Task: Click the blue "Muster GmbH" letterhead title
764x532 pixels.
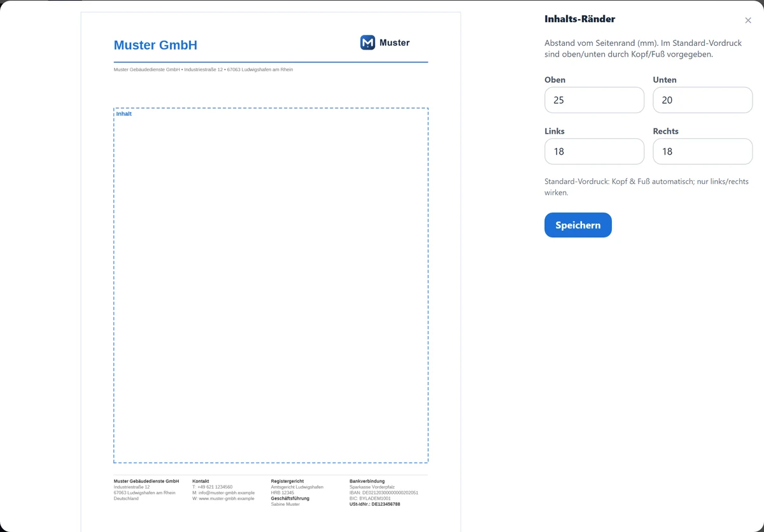Action: click(x=155, y=45)
